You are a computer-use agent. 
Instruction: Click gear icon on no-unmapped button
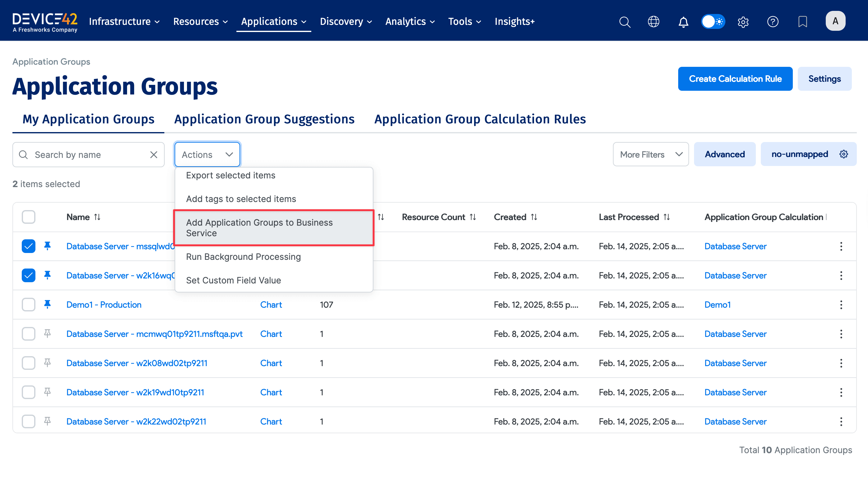tap(843, 154)
